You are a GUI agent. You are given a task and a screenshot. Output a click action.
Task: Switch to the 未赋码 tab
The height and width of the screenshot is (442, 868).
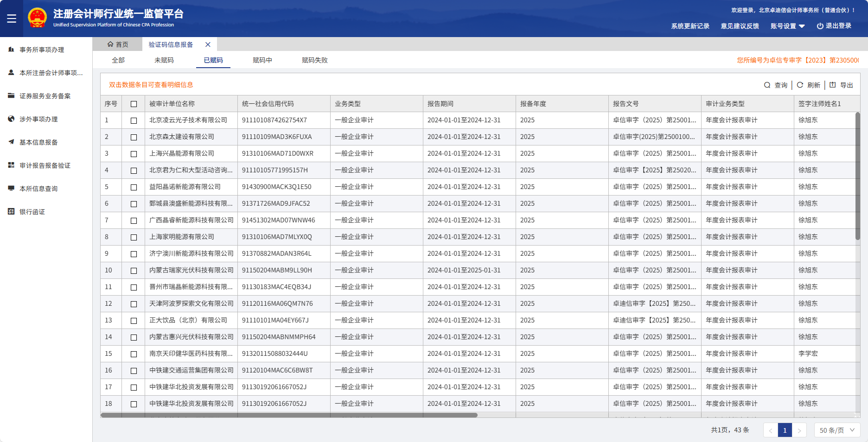(x=164, y=60)
